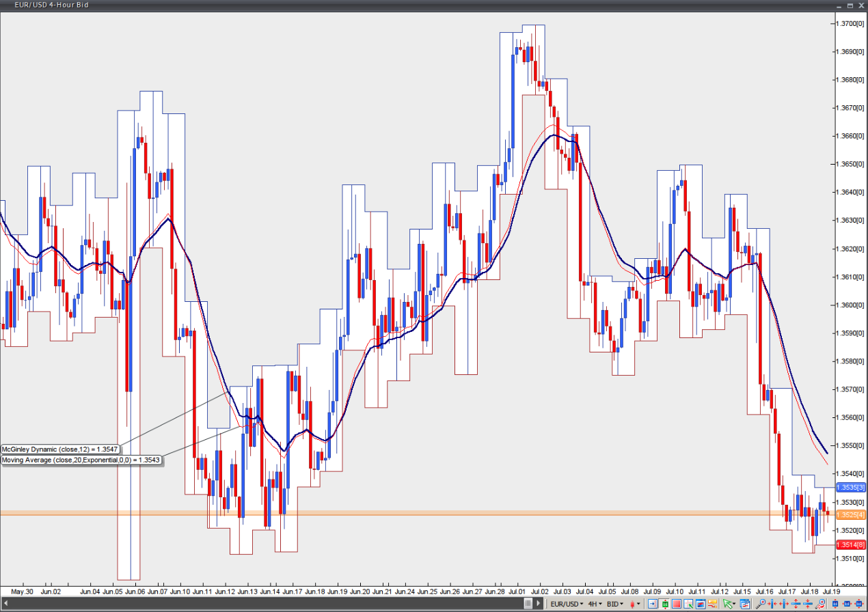Toggle the red grid display button

[677, 604]
